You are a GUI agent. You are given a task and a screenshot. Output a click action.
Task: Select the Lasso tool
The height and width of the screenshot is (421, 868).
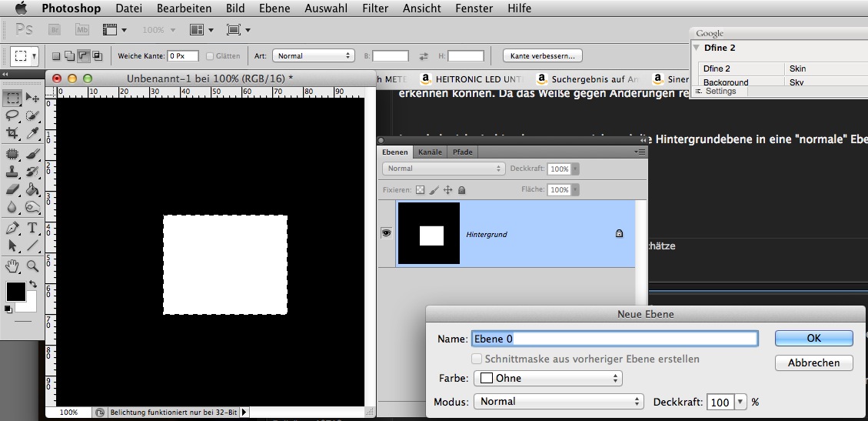pyautogui.click(x=12, y=115)
